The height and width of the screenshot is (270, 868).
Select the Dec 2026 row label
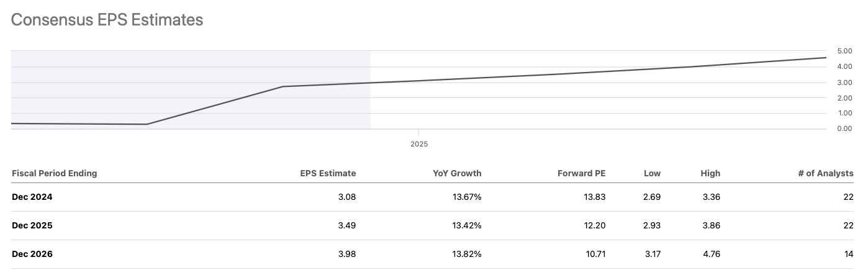click(x=32, y=254)
